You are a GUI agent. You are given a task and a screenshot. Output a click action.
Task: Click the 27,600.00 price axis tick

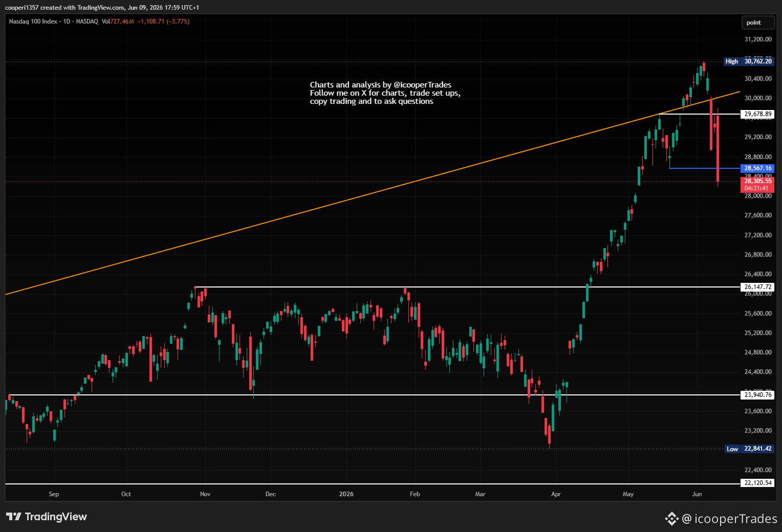[x=758, y=215]
